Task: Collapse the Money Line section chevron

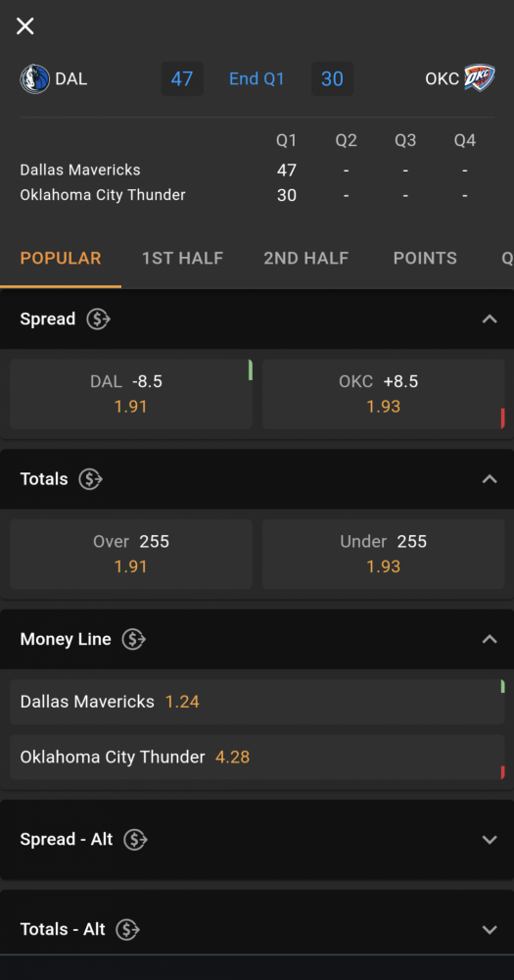Action: (x=490, y=639)
